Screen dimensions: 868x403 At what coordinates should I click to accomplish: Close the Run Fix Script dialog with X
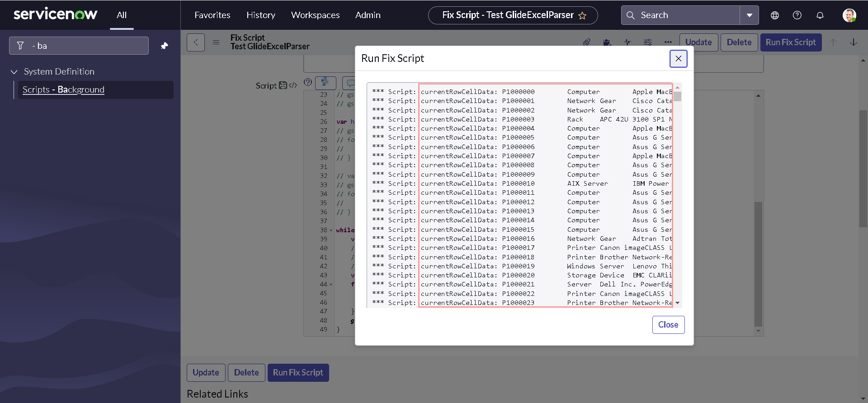pyautogui.click(x=678, y=59)
